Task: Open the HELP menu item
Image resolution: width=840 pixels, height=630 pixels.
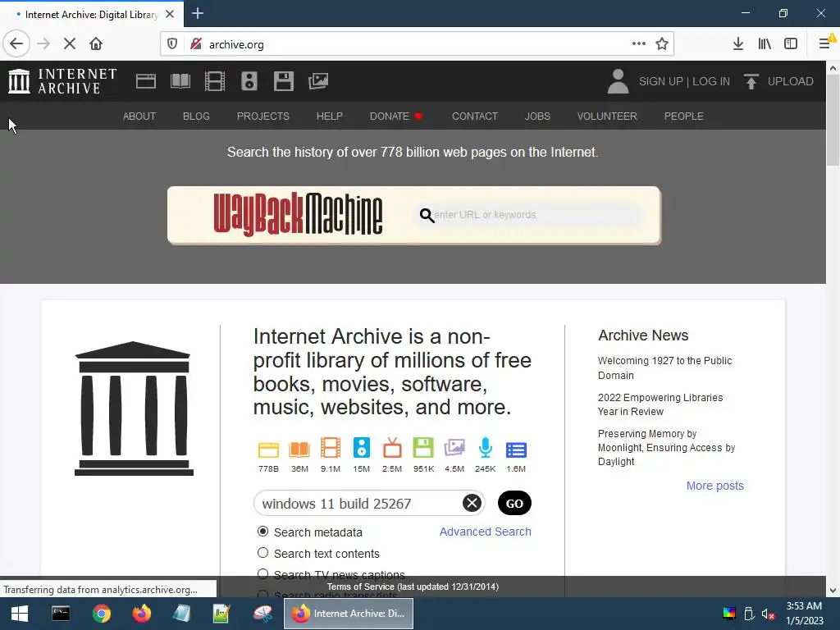Action: click(330, 116)
